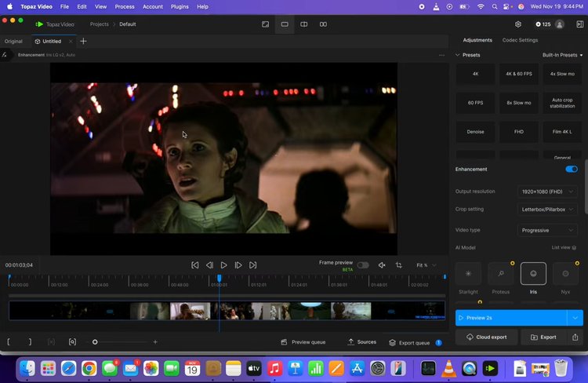Open the Built-In Presets dropdown
This screenshot has height=383, width=588.
[x=562, y=55]
